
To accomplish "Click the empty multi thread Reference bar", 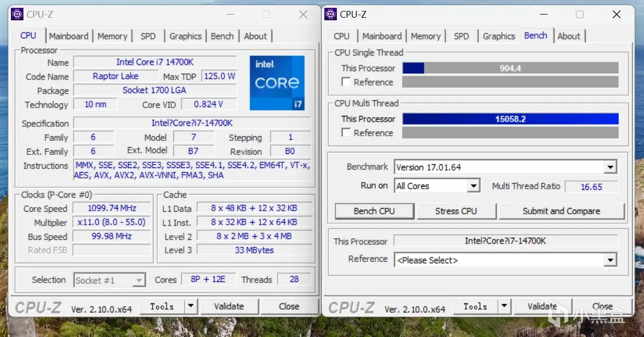I will click(x=510, y=133).
